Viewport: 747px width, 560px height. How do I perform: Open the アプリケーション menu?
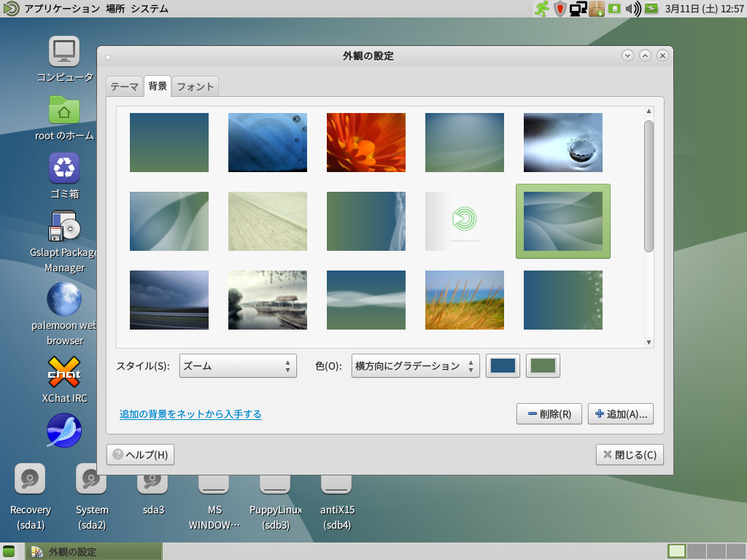coord(62,9)
